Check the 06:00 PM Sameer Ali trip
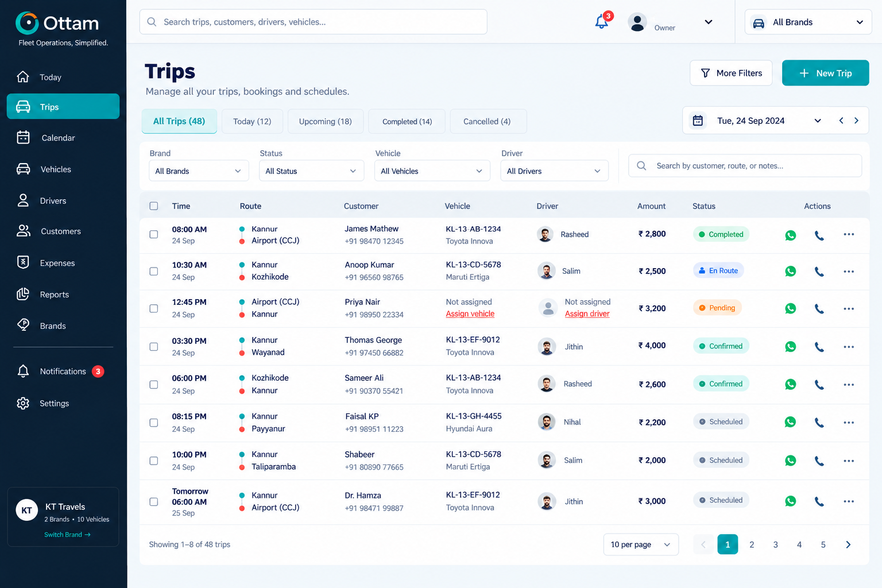This screenshot has height=588, width=882. coord(154,385)
